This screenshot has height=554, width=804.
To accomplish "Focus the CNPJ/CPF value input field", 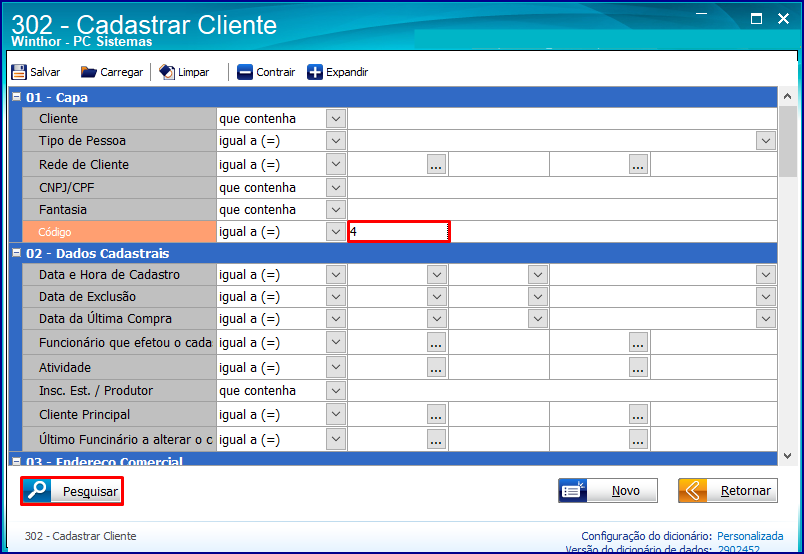I will (562, 188).
